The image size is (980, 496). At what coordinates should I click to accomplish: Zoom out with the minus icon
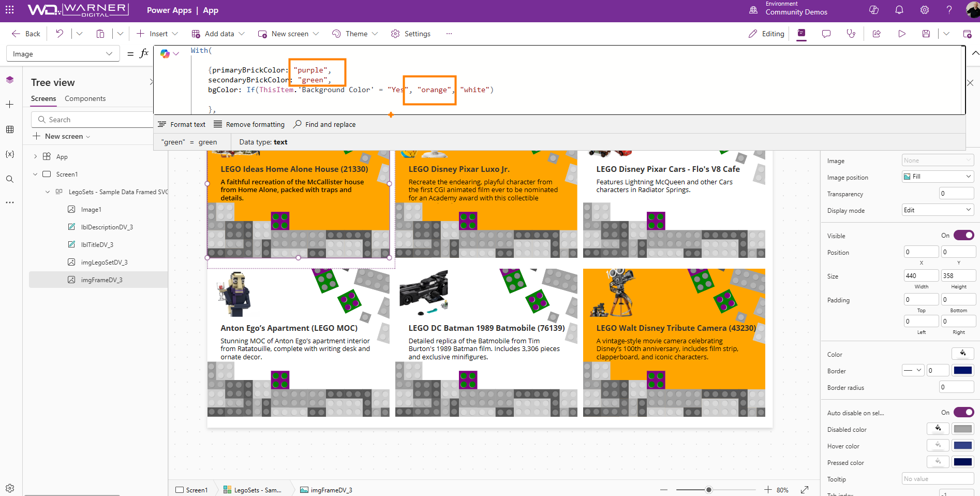click(x=664, y=490)
